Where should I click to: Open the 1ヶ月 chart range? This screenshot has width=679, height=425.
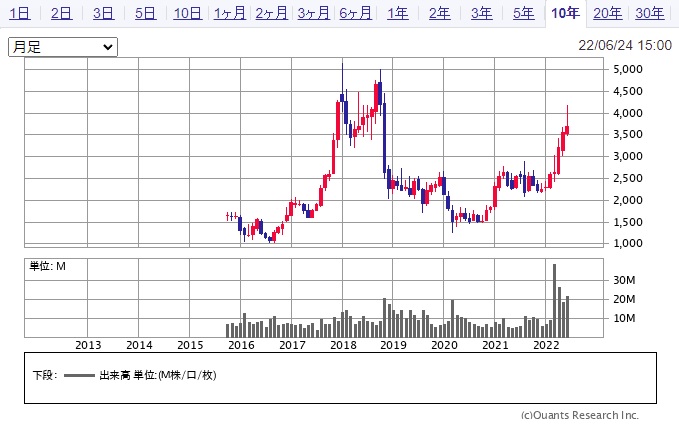tap(230, 13)
